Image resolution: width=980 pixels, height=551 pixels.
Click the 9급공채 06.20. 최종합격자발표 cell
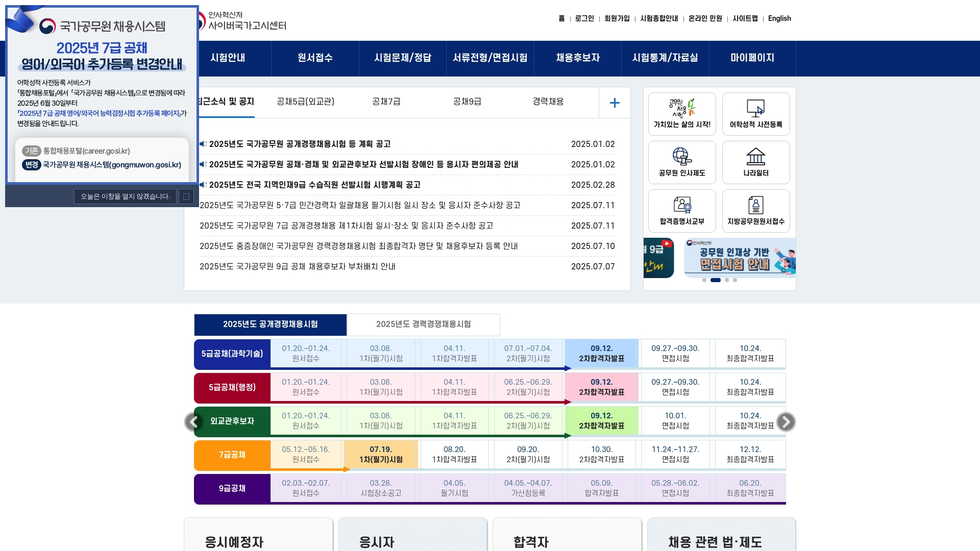pyautogui.click(x=750, y=488)
